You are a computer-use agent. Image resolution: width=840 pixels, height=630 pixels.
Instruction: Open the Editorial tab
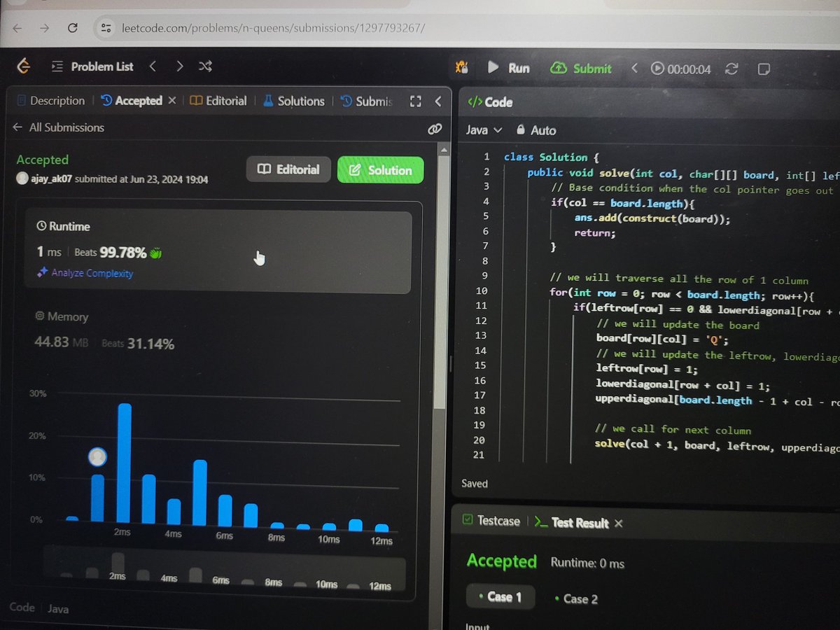click(x=218, y=101)
